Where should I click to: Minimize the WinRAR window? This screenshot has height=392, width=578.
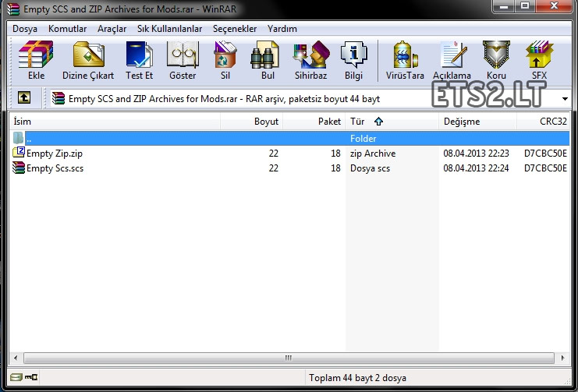coord(504,6)
